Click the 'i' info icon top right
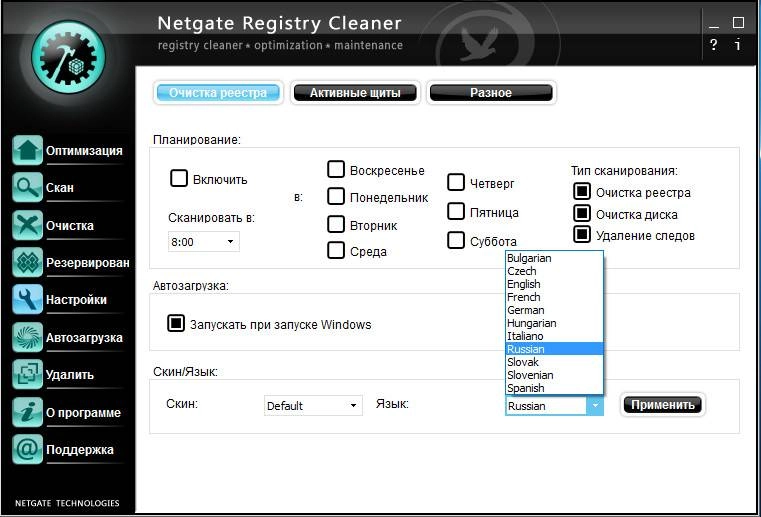Viewport: 761px width, 517px height. pyautogui.click(x=738, y=45)
